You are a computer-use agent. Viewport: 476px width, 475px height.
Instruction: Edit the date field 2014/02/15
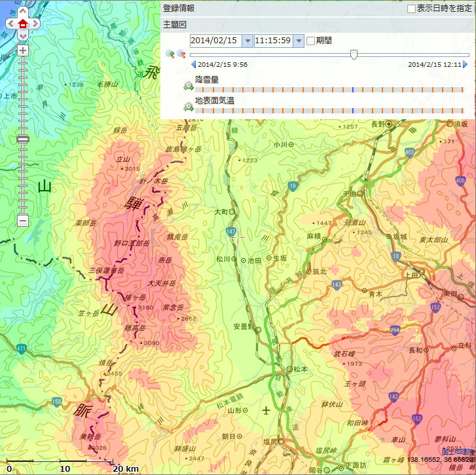point(216,41)
